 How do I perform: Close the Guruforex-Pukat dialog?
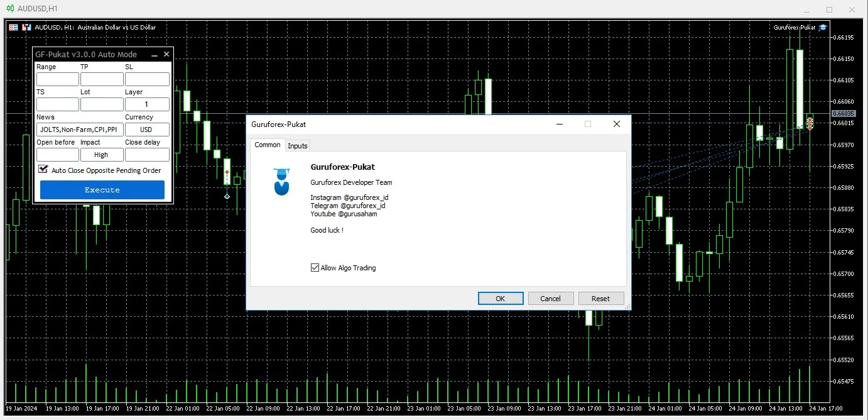[x=617, y=124]
